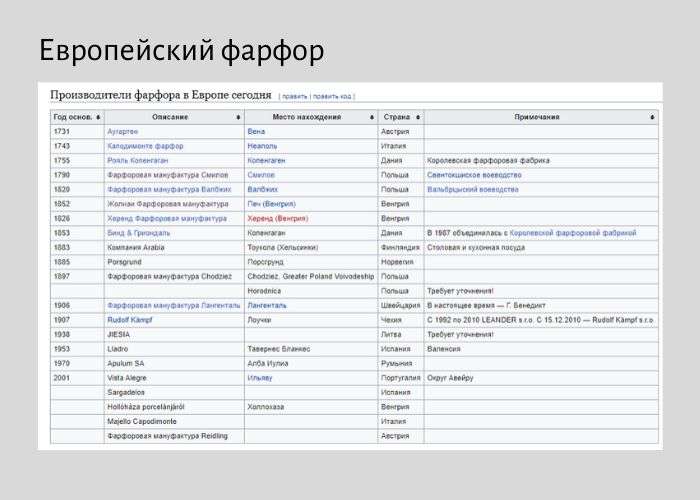Open the Вальбжихский воеводства link

473,189
